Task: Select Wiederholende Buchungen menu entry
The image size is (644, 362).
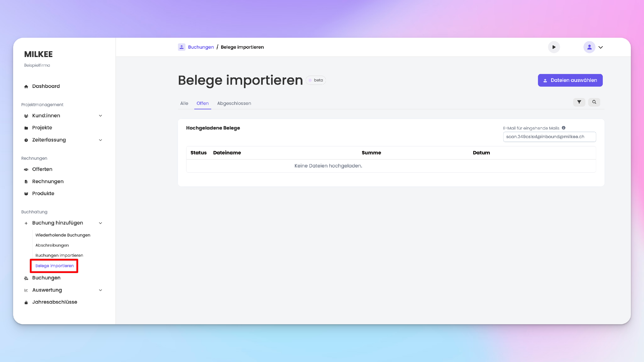Action: point(63,235)
